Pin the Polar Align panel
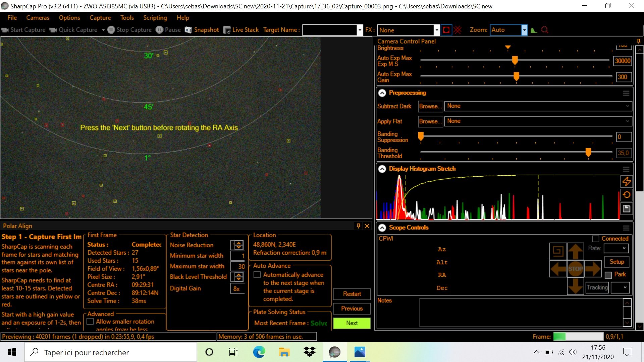Image resolution: width=644 pixels, height=362 pixels. pyautogui.click(x=358, y=226)
